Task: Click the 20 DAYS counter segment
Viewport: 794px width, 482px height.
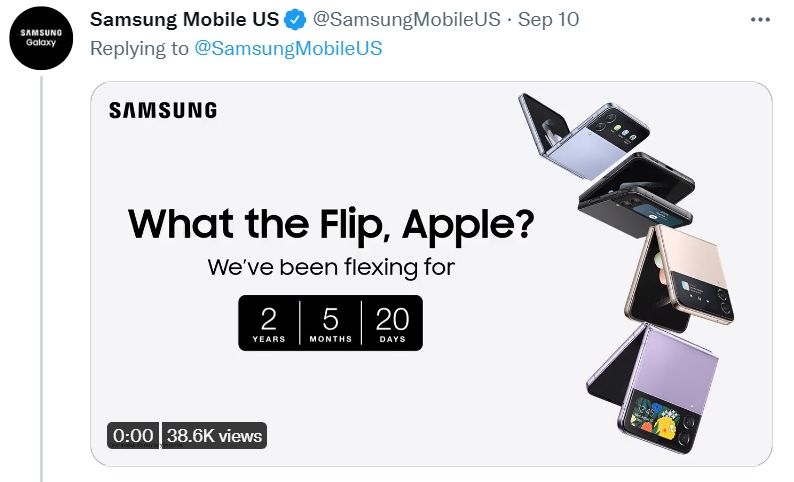Action: [x=392, y=323]
